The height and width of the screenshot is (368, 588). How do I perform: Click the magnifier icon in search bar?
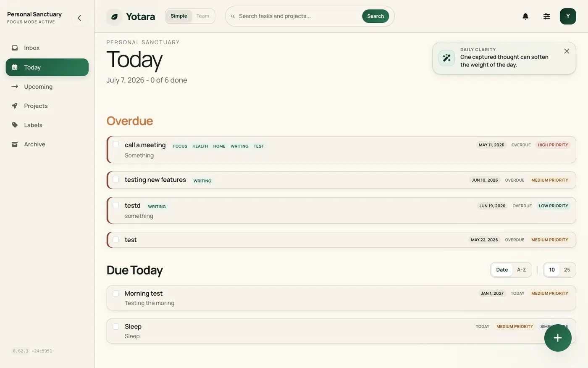pos(233,16)
